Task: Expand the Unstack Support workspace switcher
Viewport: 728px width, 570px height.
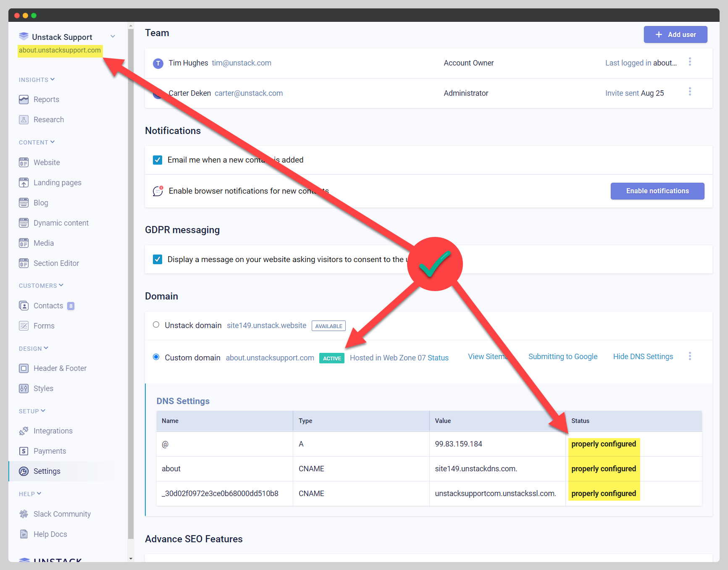Action: [x=113, y=37]
